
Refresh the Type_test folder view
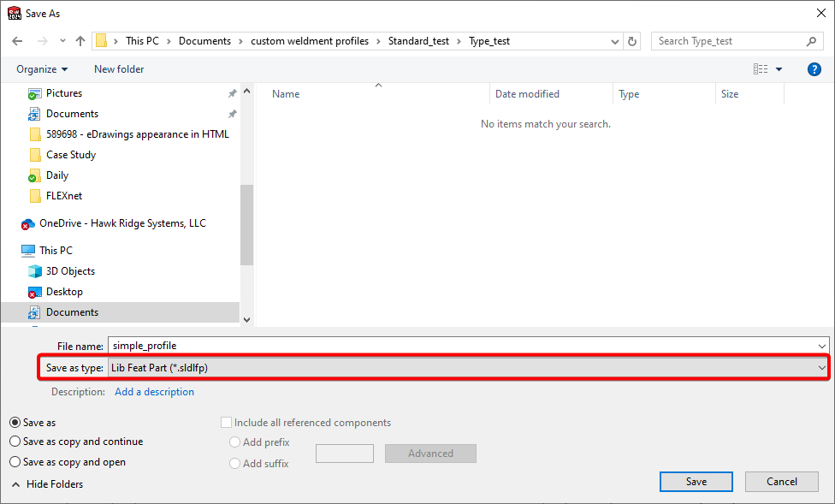click(632, 41)
